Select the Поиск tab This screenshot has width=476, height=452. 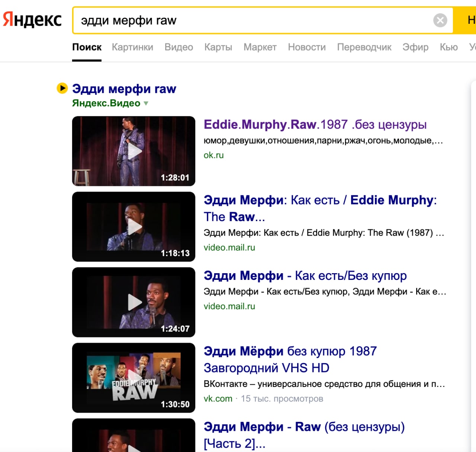click(x=87, y=47)
